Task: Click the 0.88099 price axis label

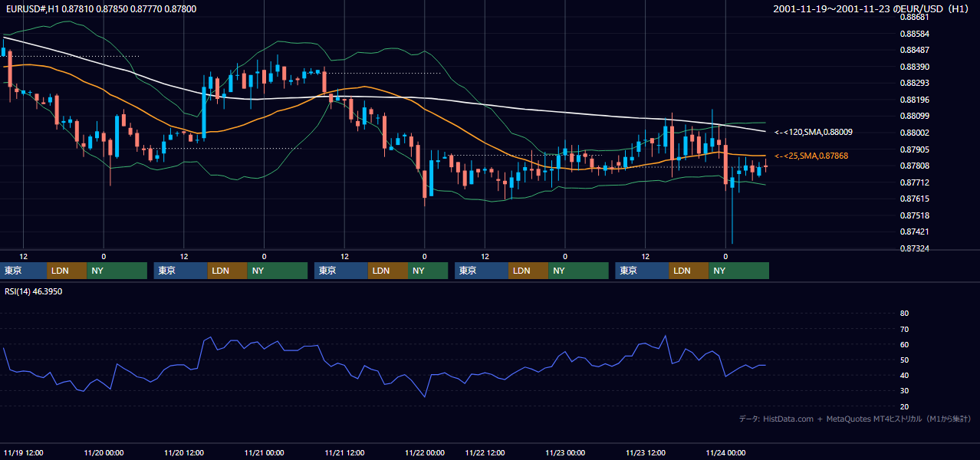Action: click(914, 116)
